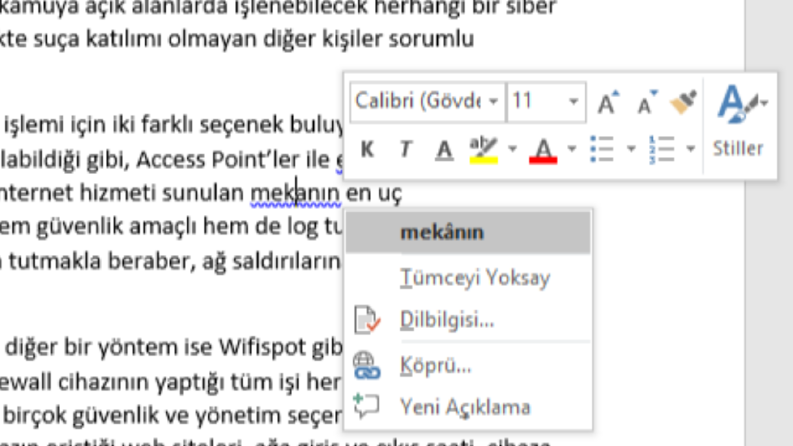Expand font color options arrow

point(571,149)
